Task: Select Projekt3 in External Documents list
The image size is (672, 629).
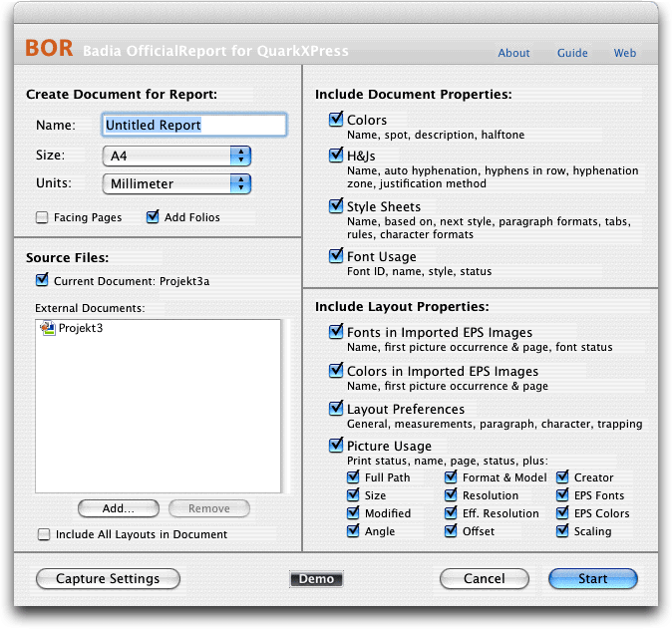Action: (158, 328)
